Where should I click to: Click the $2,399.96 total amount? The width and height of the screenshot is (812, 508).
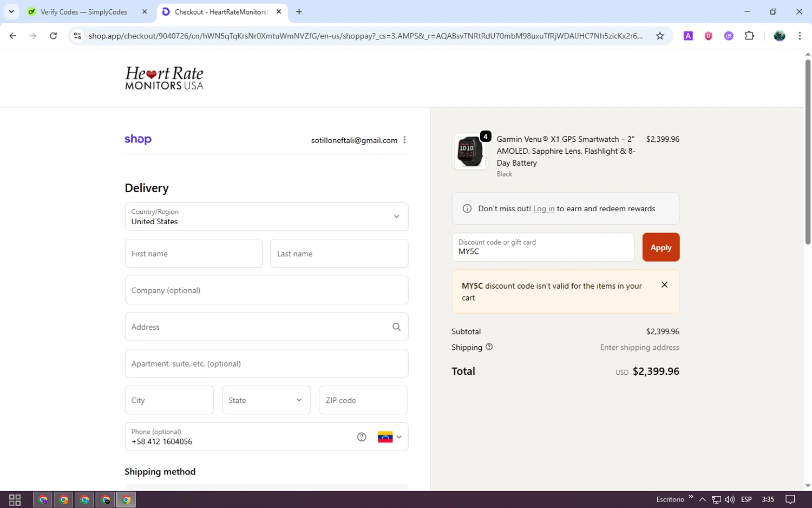656,372
